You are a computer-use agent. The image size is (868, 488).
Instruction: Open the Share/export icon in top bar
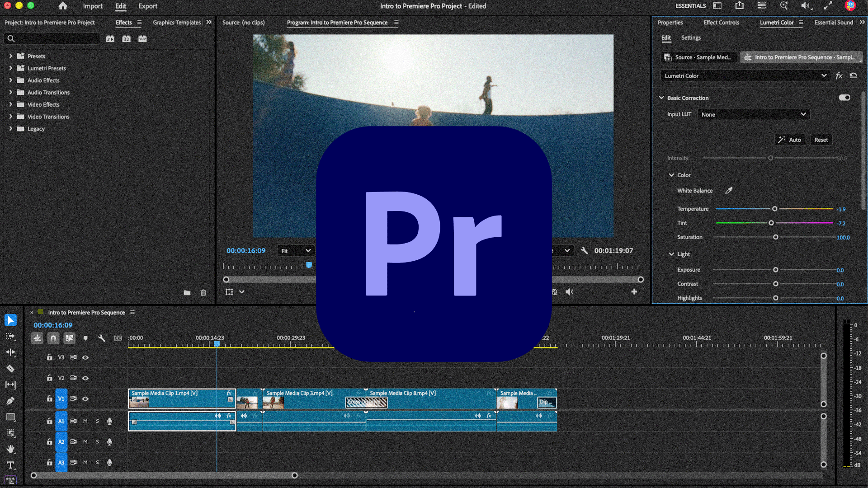pos(739,5)
